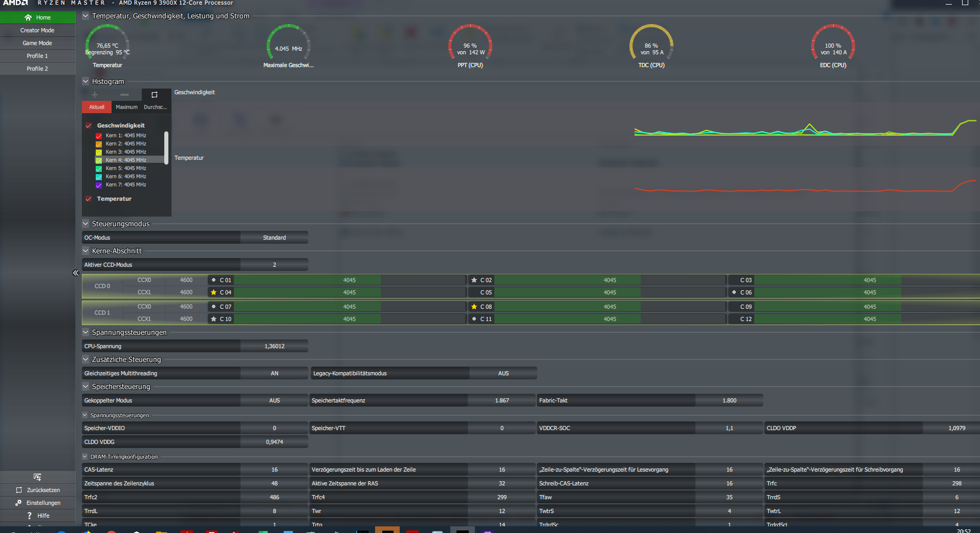Click the histogram core list scrollbar

[x=166, y=148]
